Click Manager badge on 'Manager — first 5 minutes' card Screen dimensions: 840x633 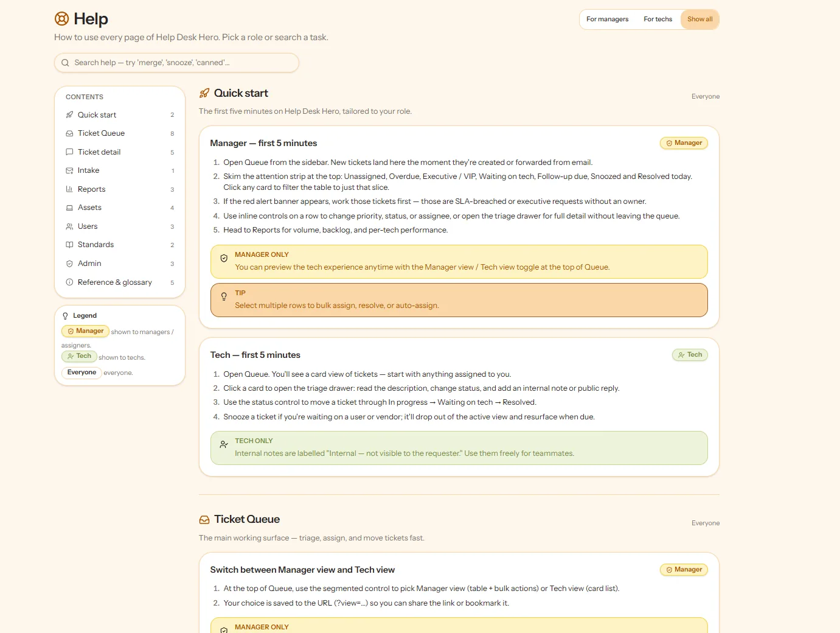(x=684, y=143)
